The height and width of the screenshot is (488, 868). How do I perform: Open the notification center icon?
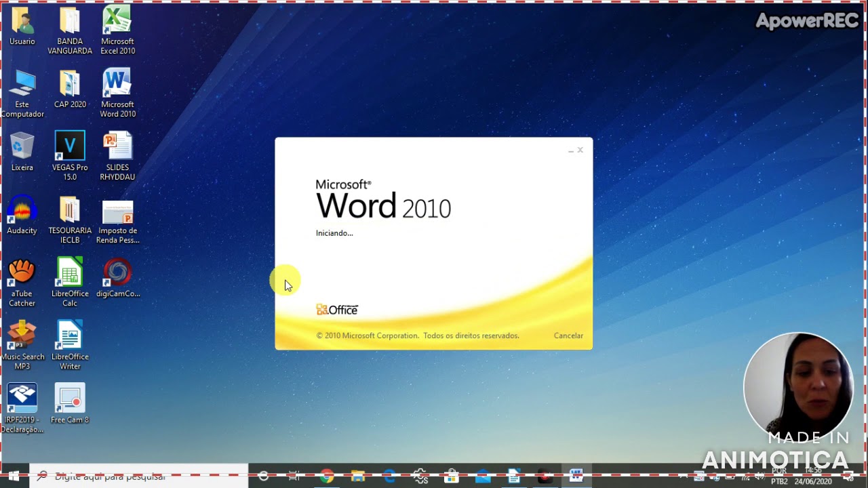click(848, 476)
